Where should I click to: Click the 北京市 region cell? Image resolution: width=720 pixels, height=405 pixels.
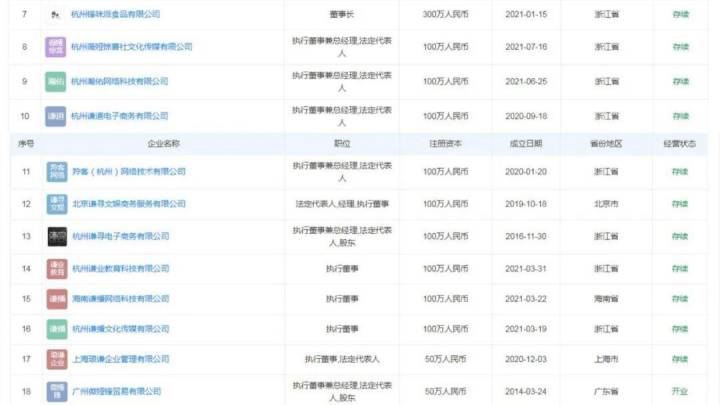(606, 203)
